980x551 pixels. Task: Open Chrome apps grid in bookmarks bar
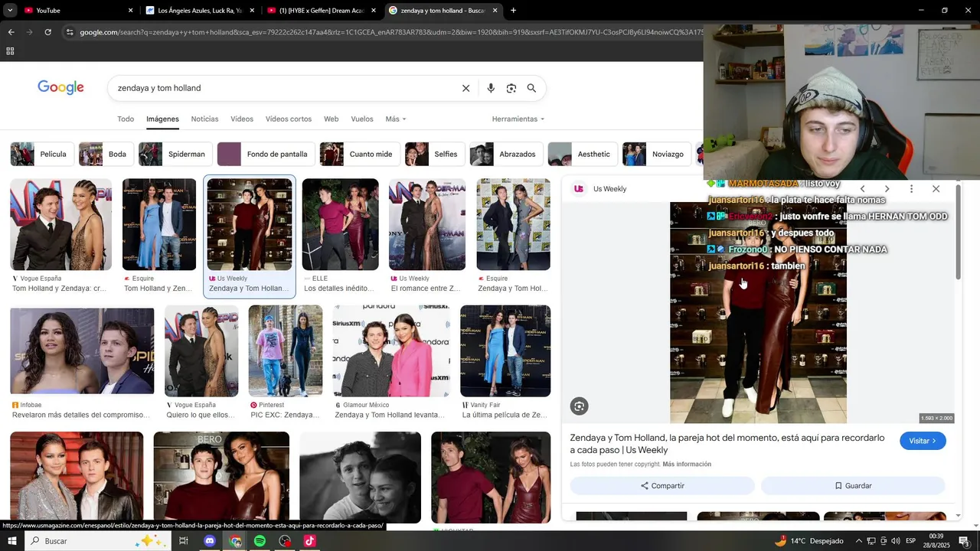click(10, 51)
